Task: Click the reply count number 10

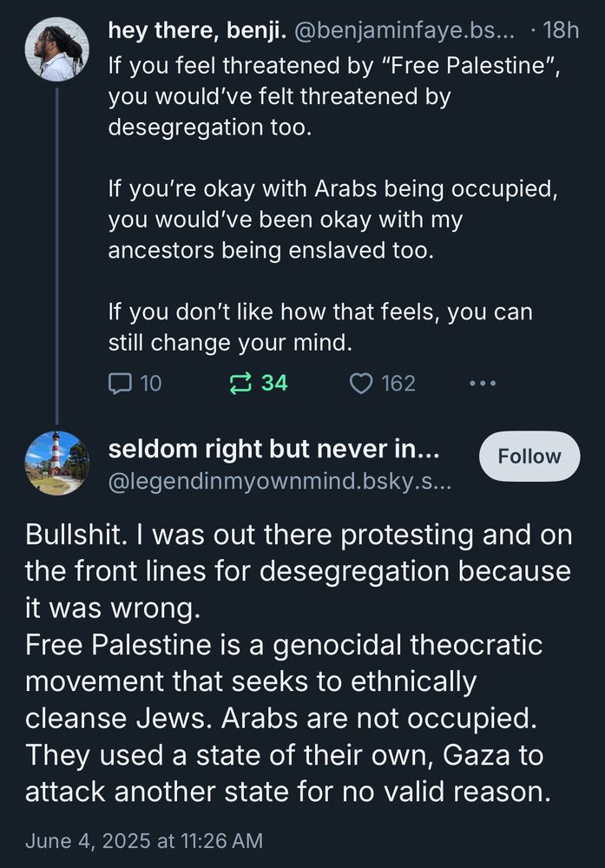Action: [151, 383]
